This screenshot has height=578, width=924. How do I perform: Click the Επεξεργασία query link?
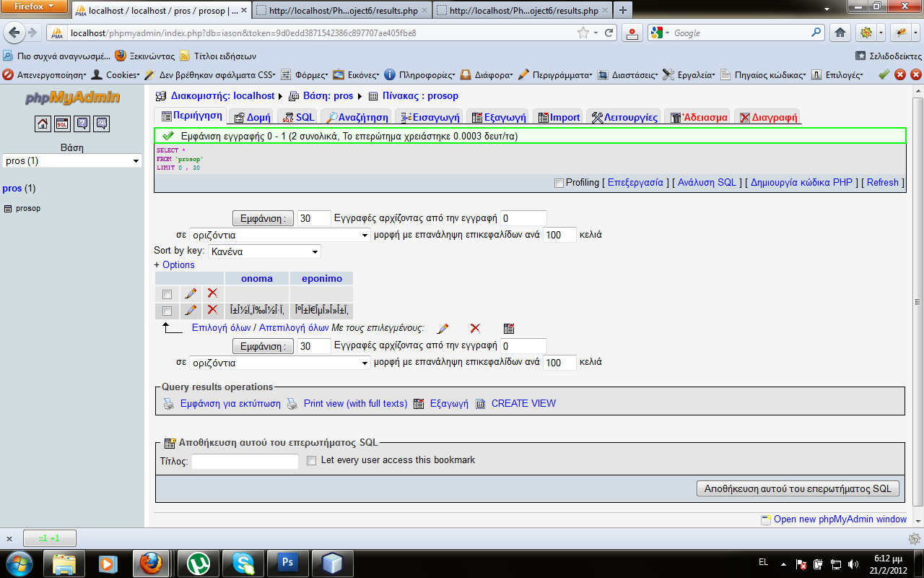click(635, 183)
